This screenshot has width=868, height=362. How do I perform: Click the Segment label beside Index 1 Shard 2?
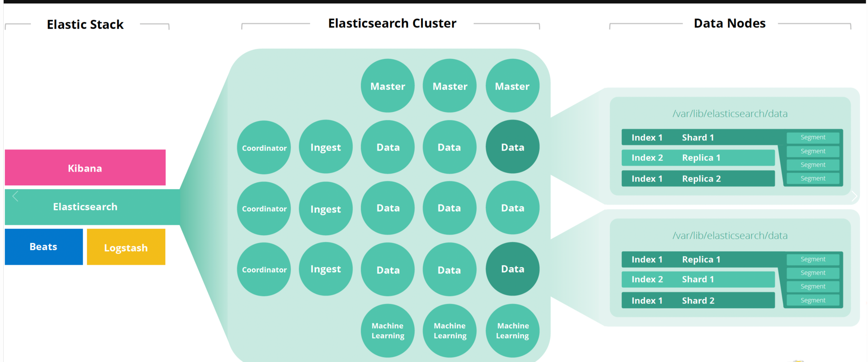click(813, 300)
